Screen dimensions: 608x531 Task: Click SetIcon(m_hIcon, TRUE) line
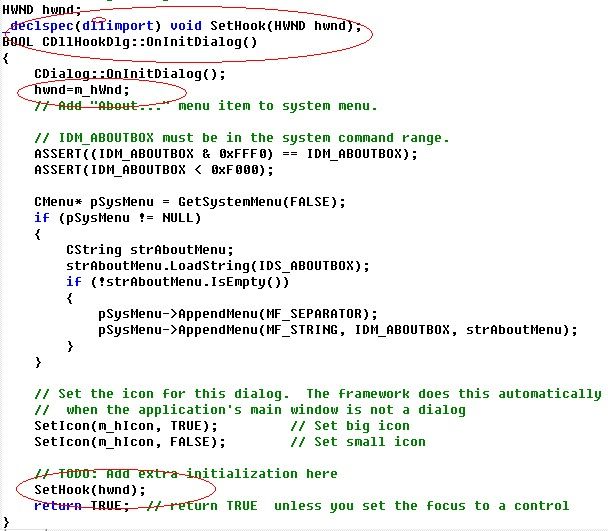click(x=126, y=426)
